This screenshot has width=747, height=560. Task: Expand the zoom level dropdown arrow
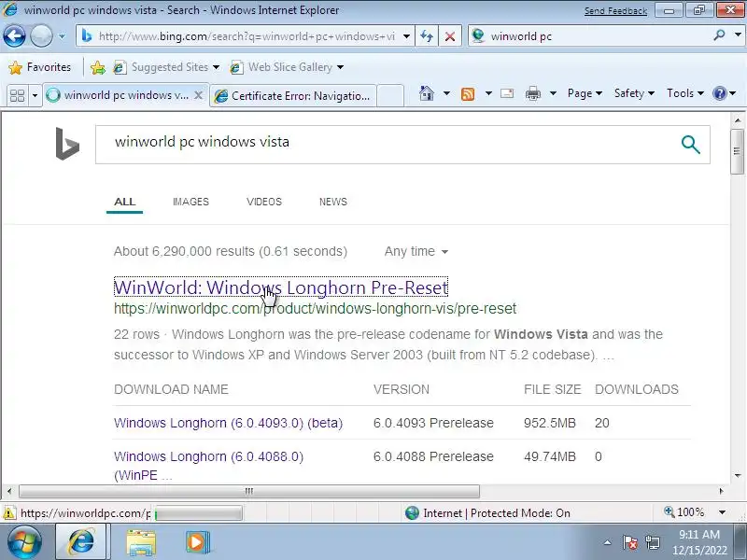(722, 512)
